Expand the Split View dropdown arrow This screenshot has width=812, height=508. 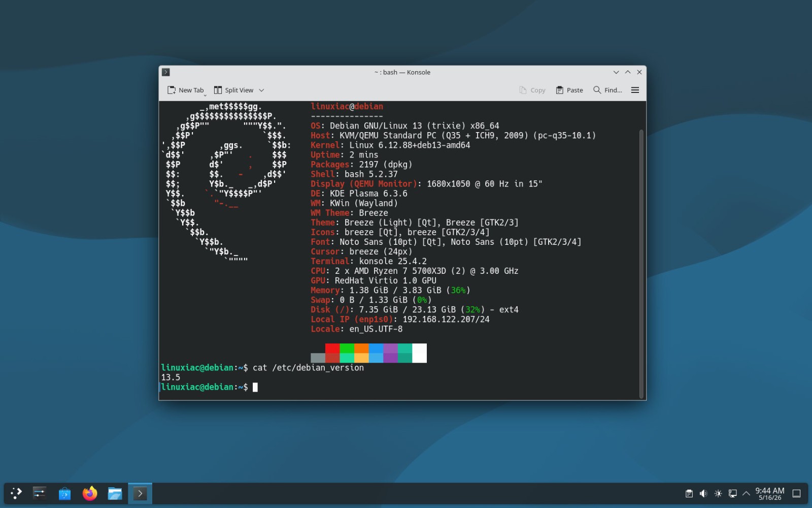tap(261, 90)
